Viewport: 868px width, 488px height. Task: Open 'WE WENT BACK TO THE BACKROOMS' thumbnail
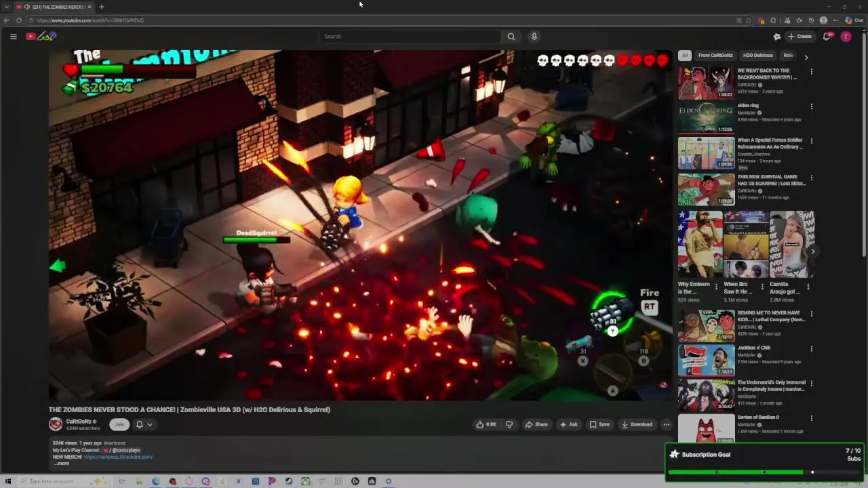coord(706,83)
